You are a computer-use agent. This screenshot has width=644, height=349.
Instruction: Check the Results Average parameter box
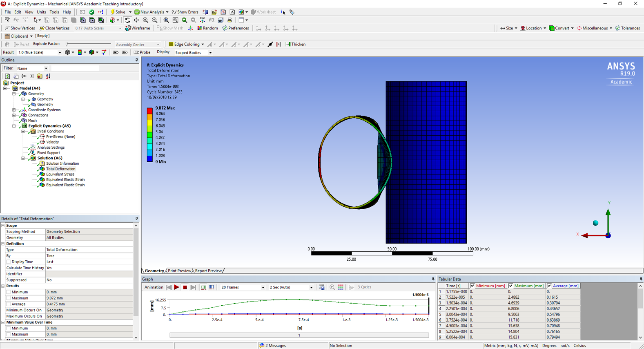(9, 304)
